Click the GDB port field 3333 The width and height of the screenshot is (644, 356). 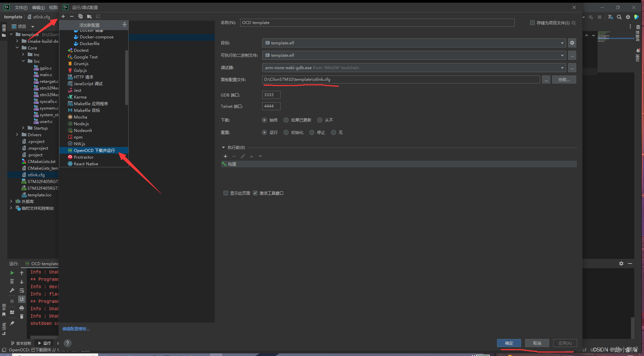pos(271,95)
